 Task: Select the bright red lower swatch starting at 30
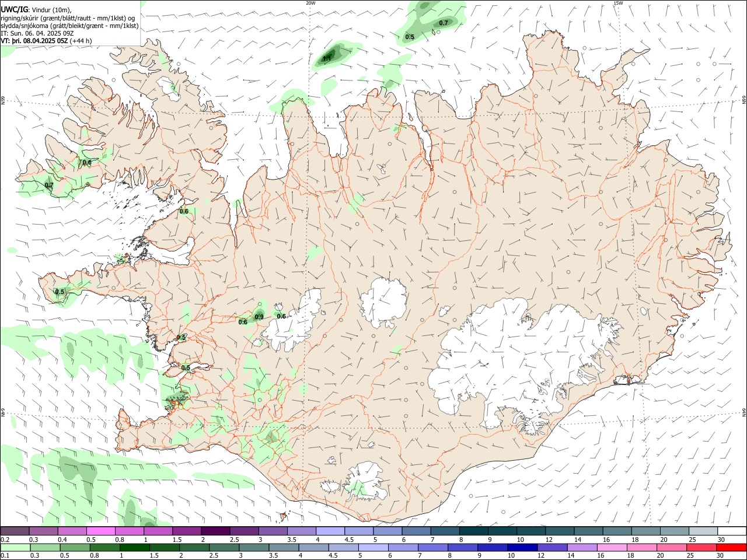point(731,548)
